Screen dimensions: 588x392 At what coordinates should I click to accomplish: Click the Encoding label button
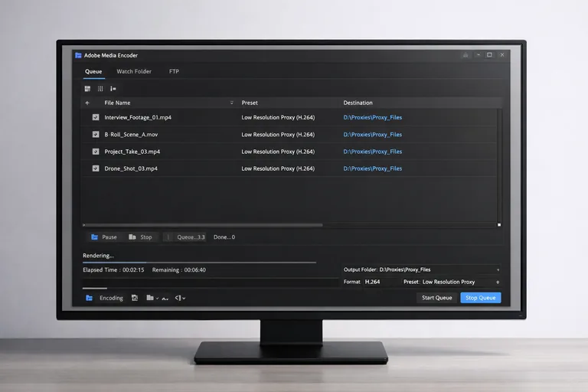pos(111,298)
